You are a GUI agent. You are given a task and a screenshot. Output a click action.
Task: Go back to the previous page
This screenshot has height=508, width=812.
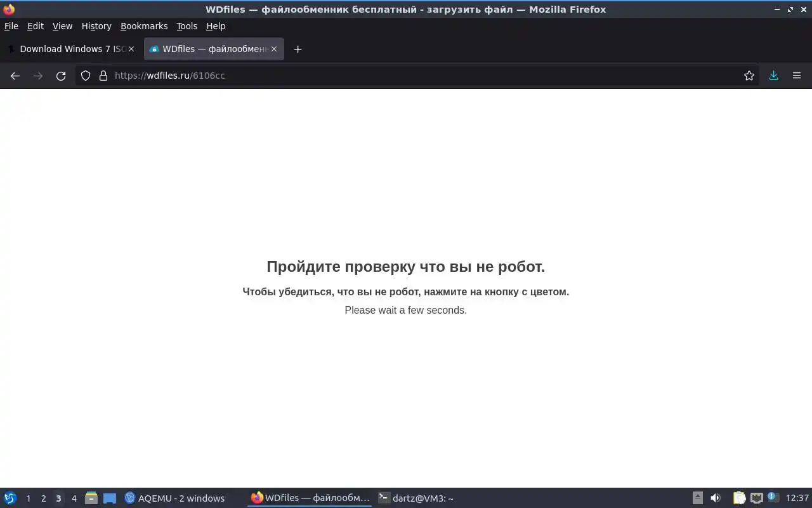(x=15, y=76)
